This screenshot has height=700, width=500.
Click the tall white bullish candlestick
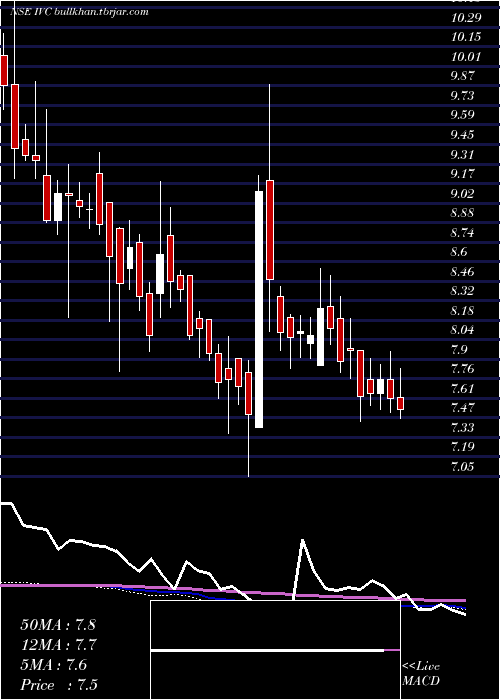tap(259, 309)
